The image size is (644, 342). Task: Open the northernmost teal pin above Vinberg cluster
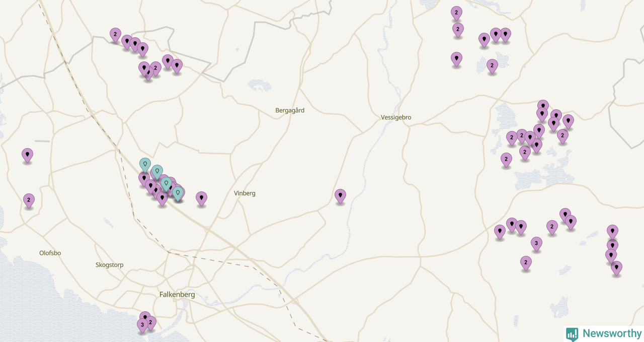click(x=145, y=165)
